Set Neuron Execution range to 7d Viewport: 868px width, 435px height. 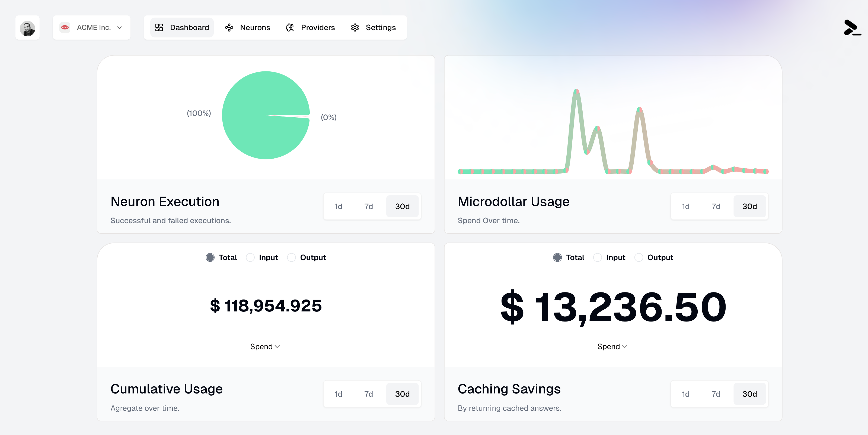[x=368, y=206]
